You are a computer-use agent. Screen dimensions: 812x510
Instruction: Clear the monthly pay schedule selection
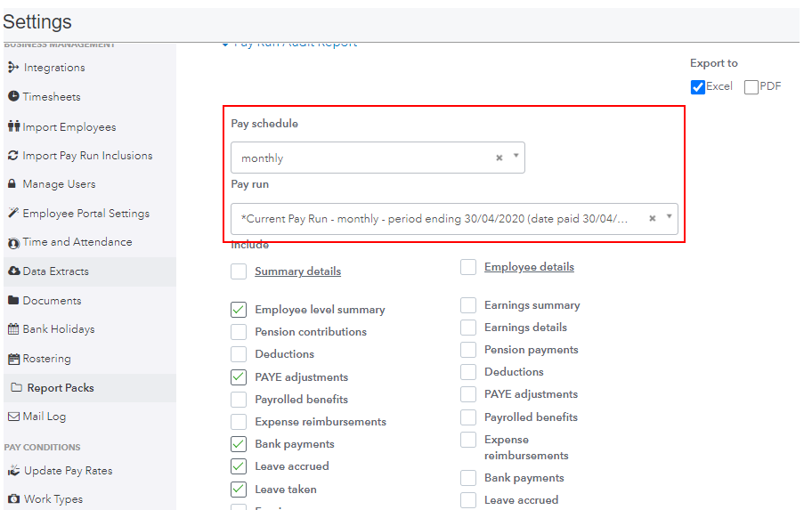click(x=499, y=158)
